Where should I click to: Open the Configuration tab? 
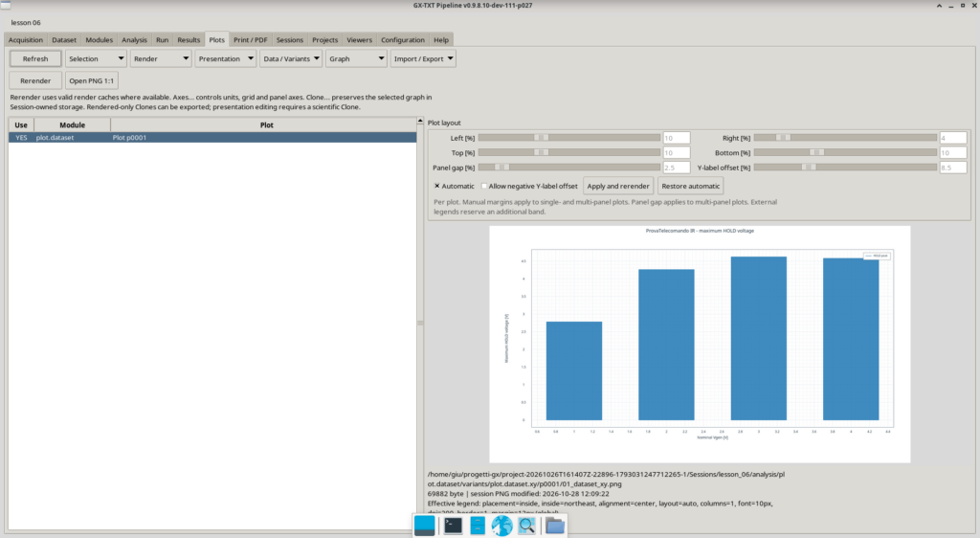(403, 40)
